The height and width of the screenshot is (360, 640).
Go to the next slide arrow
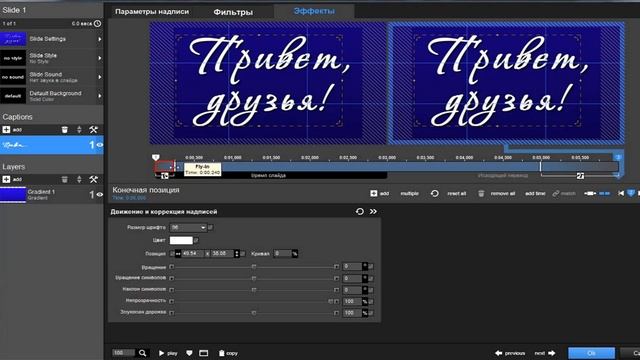click(552, 353)
